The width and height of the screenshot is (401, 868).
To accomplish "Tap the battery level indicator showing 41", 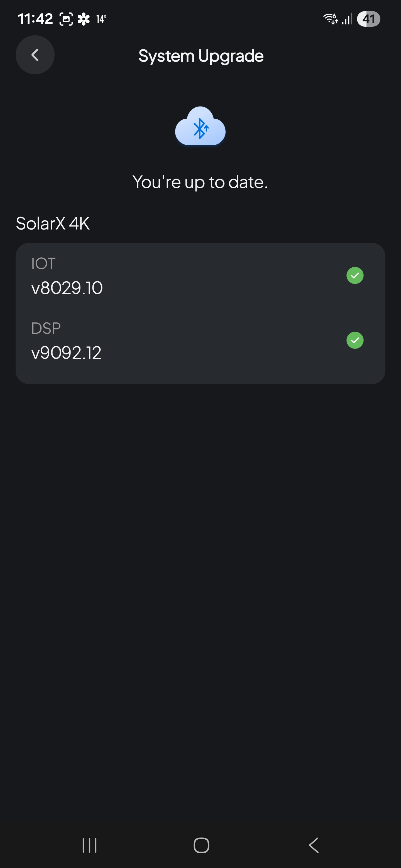I will click(368, 19).
